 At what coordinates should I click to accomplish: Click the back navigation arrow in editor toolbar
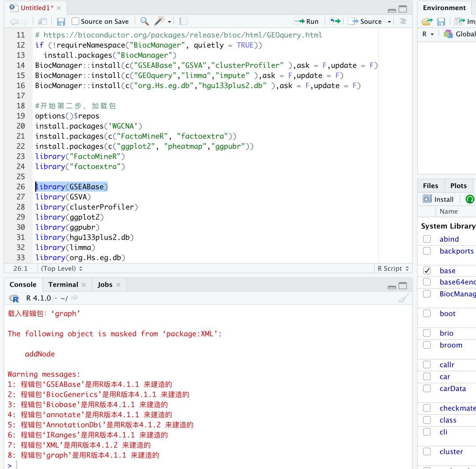[x=14, y=22]
